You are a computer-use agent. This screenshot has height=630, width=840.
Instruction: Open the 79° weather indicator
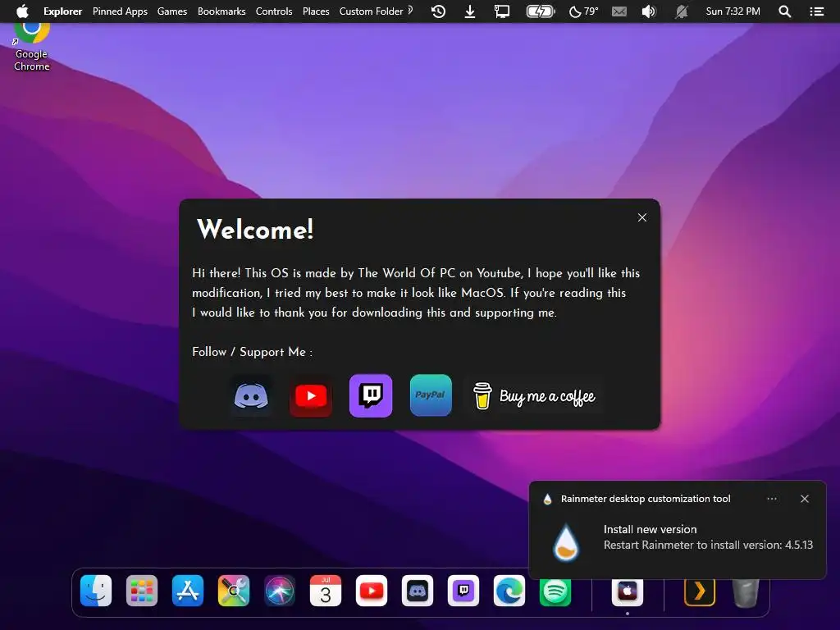tap(583, 11)
